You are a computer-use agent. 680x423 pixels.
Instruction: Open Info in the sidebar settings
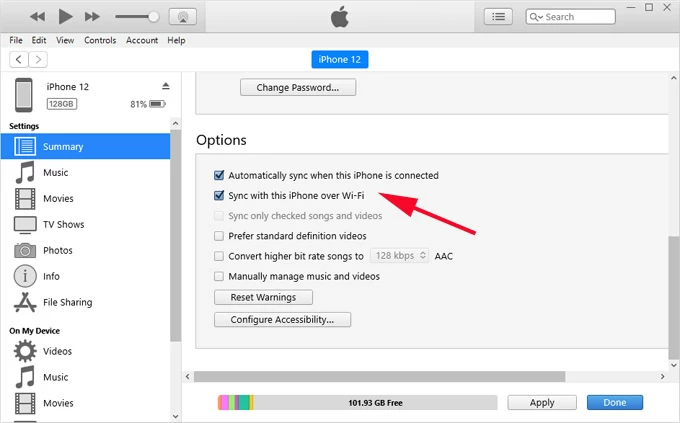click(x=51, y=276)
